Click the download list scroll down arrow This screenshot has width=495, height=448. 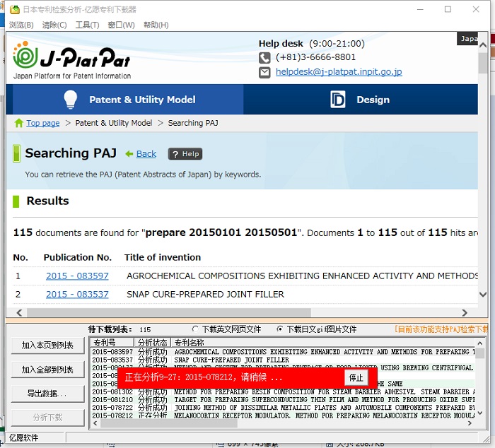pos(480,413)
